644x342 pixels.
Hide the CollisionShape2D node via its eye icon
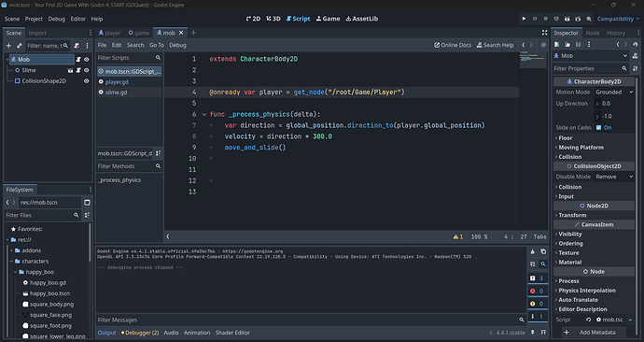pos(86,81)
